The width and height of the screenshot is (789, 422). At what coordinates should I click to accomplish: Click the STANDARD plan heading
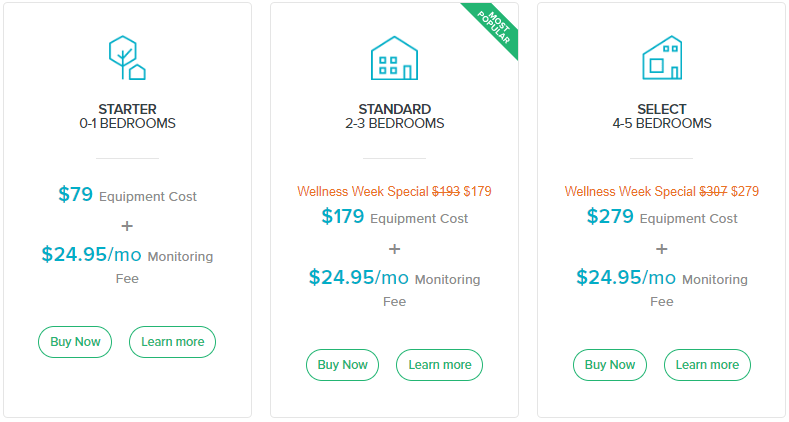coord(394,109)
